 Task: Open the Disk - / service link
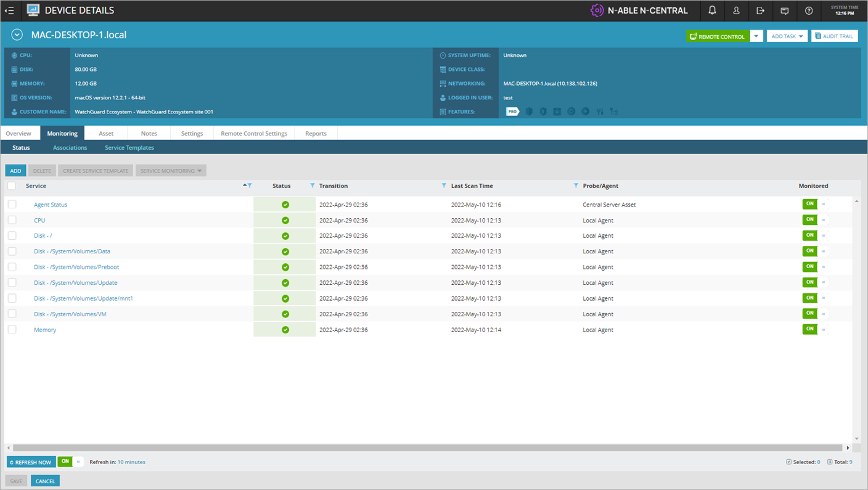(42, 235)
